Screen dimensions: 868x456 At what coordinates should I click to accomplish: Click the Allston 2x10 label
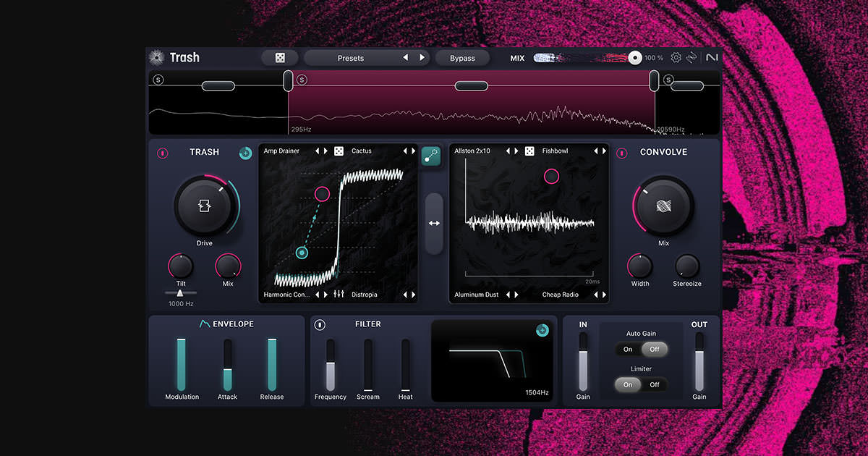click(472, 151)
